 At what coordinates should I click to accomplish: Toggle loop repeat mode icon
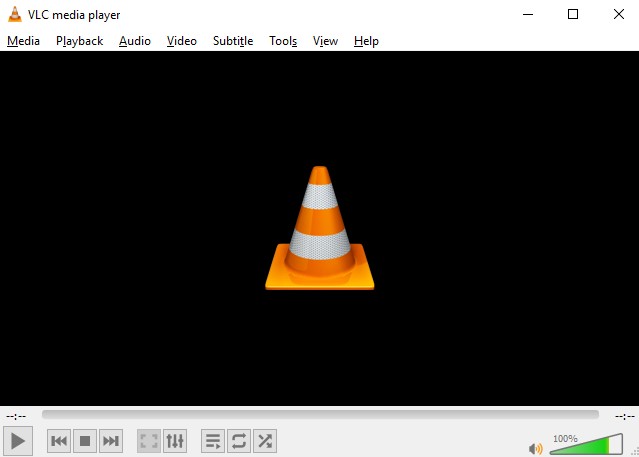tap(239, 441)
